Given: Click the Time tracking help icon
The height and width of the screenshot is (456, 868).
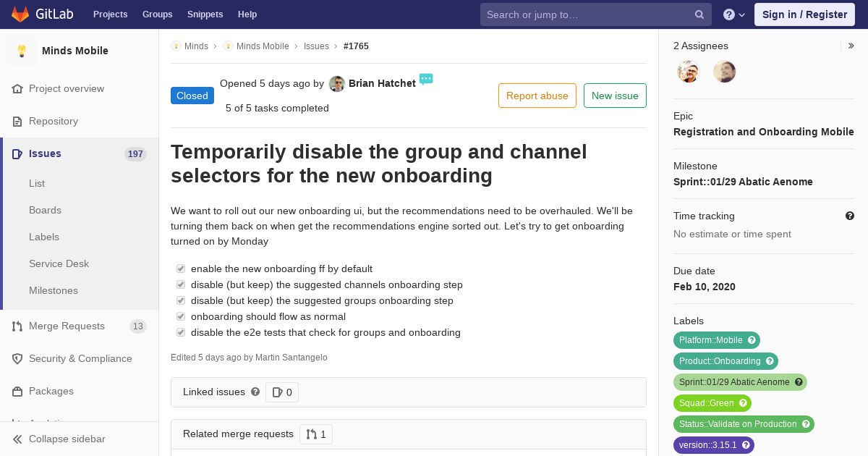Looking at the screenshot, I should [x=850, y=216].
